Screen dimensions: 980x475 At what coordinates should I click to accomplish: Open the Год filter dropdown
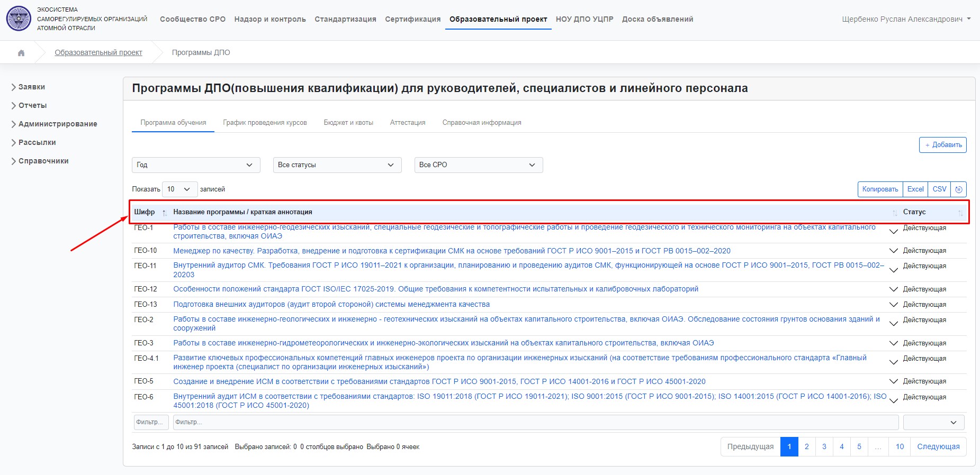click(x=196, y=165)
